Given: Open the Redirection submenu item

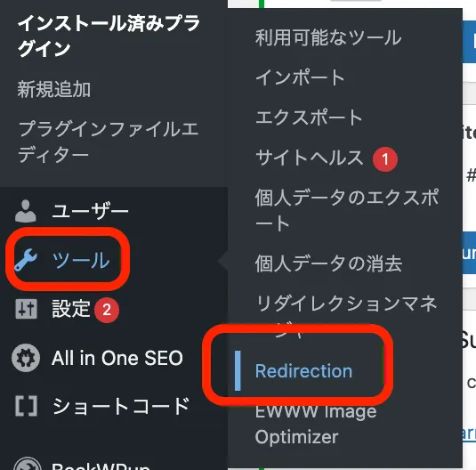Looking at the screenshot, I should pos(303,371).
